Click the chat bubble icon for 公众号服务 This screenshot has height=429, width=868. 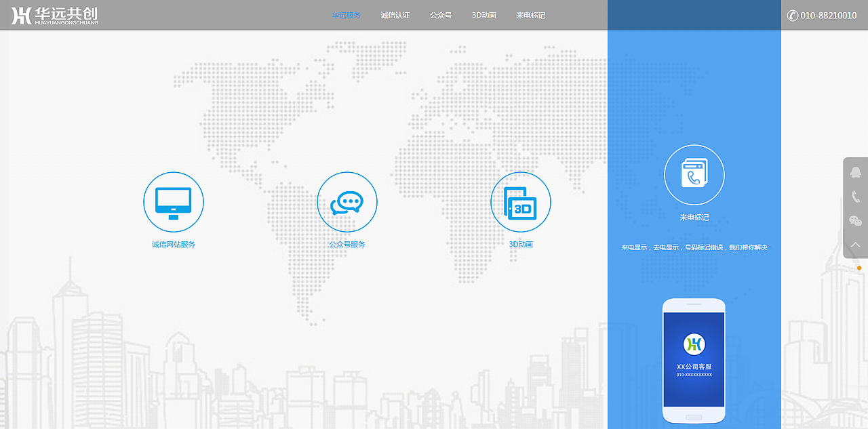point(347,202)
